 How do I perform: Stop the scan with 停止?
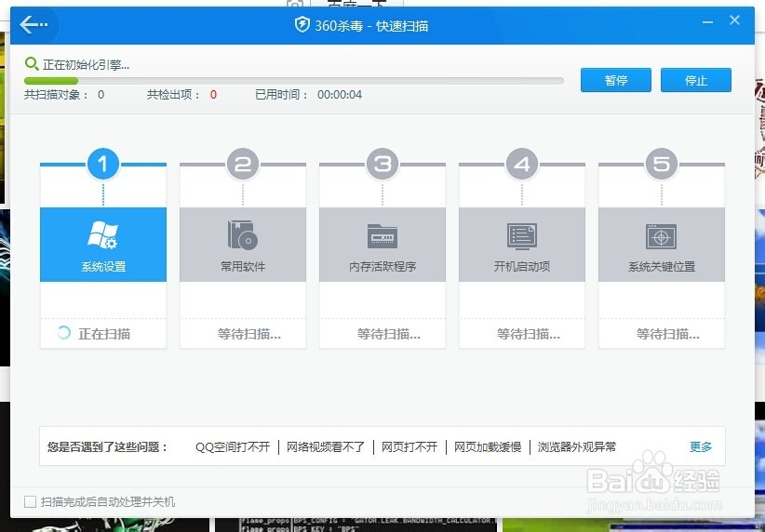[x=696, y=80]
